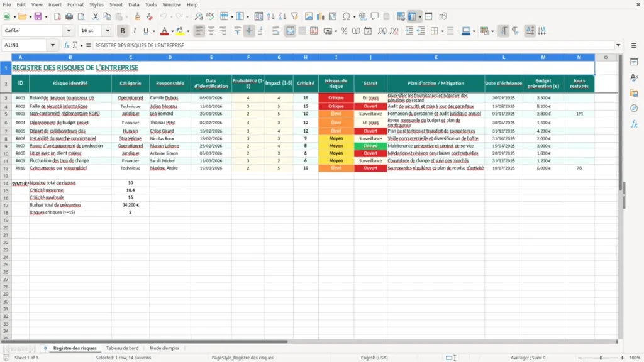The height and width of the screenshot is (362, 644).
Task: Increase indent icon
Action: 409,31
